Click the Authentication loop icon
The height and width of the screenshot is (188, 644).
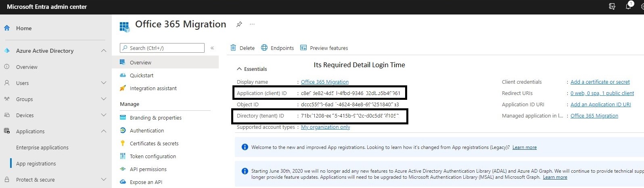point(123,130)
